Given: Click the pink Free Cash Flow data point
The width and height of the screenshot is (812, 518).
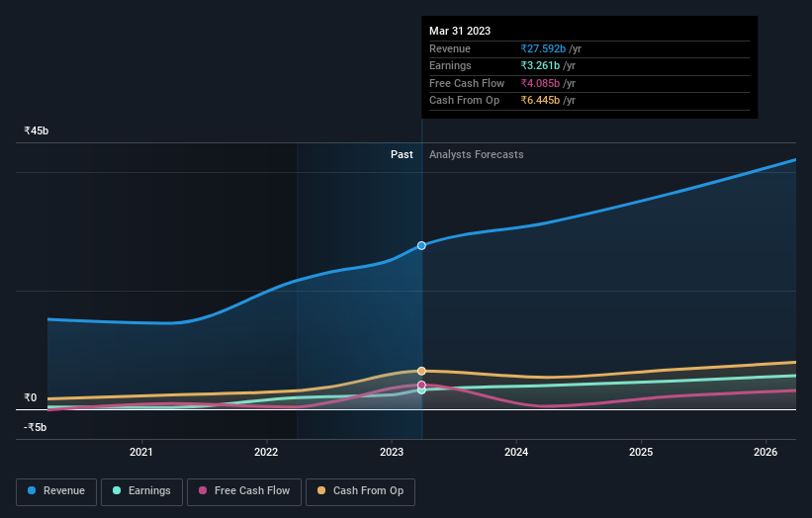Looking at the screenshot, I should tap(421, 385).
